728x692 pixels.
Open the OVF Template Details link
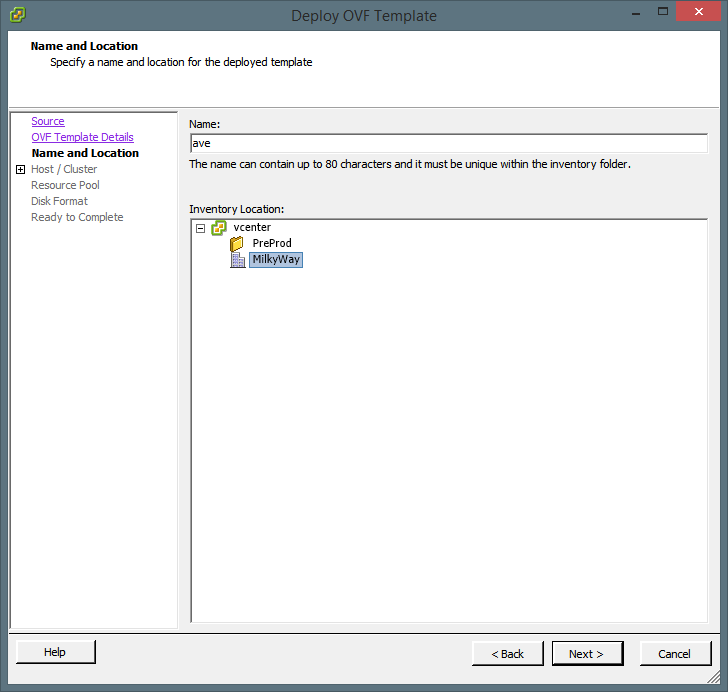click(x=82, y=137)
